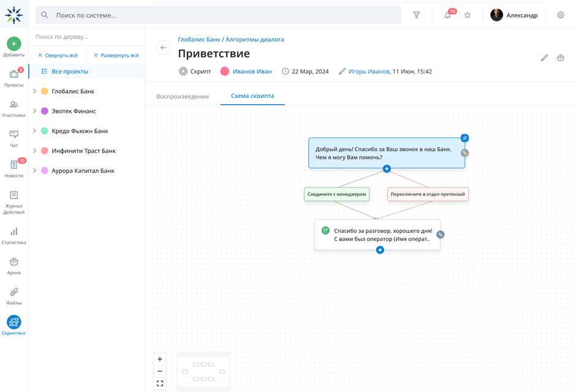The image size is (576, 392).
Task: Click the favorites star icon
Action: point(468,15)
